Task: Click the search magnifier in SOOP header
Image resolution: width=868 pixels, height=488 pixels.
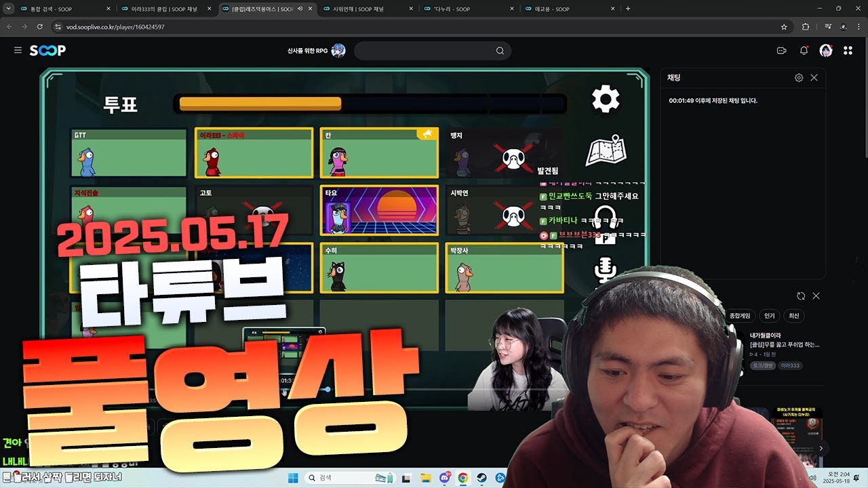Action: coord(500,51)
